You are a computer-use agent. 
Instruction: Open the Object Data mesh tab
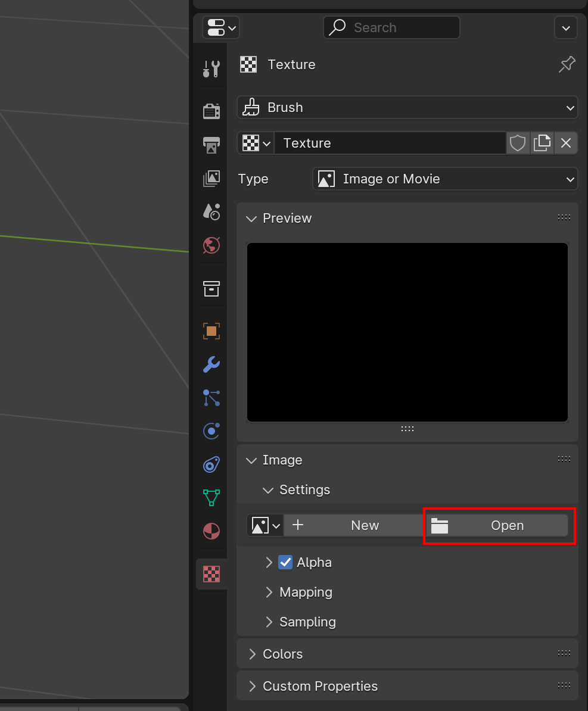(x=211, y=497)
